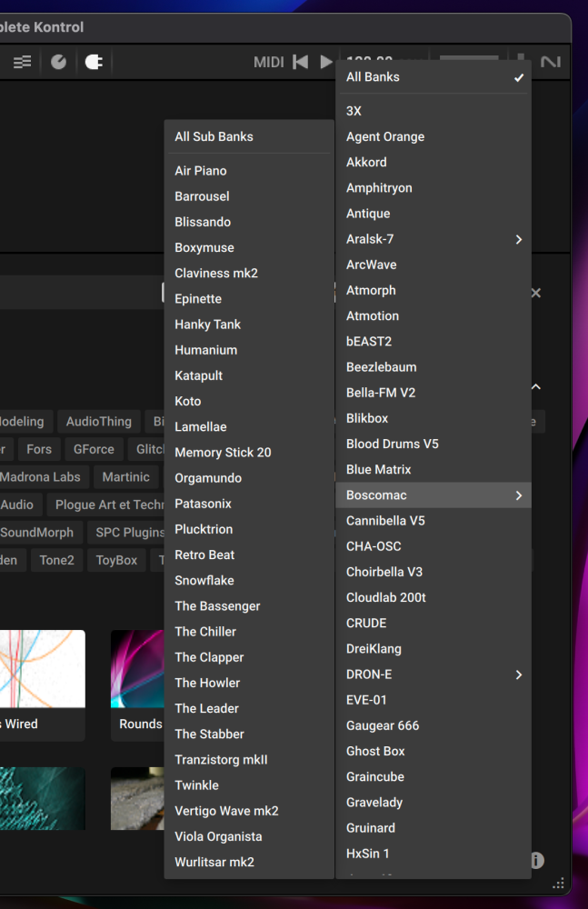
Task: Click the ToyBox vendor tag
Action: (116, 560)
